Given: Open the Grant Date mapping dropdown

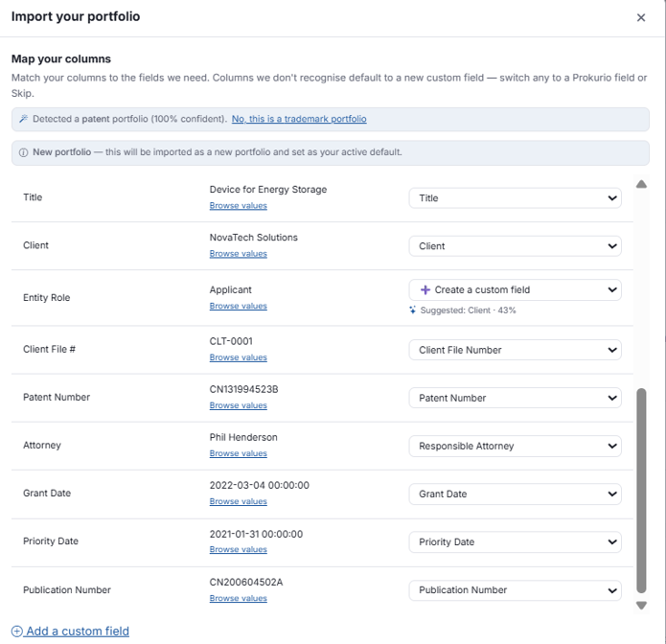Looking at the screenshot, I should tap(515, 494).
